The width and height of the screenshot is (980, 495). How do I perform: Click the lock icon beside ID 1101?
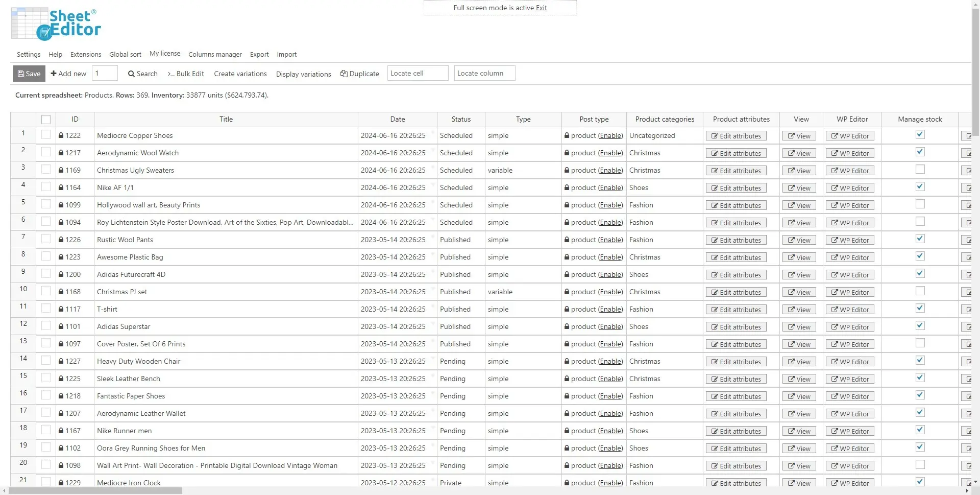(61, 326)
